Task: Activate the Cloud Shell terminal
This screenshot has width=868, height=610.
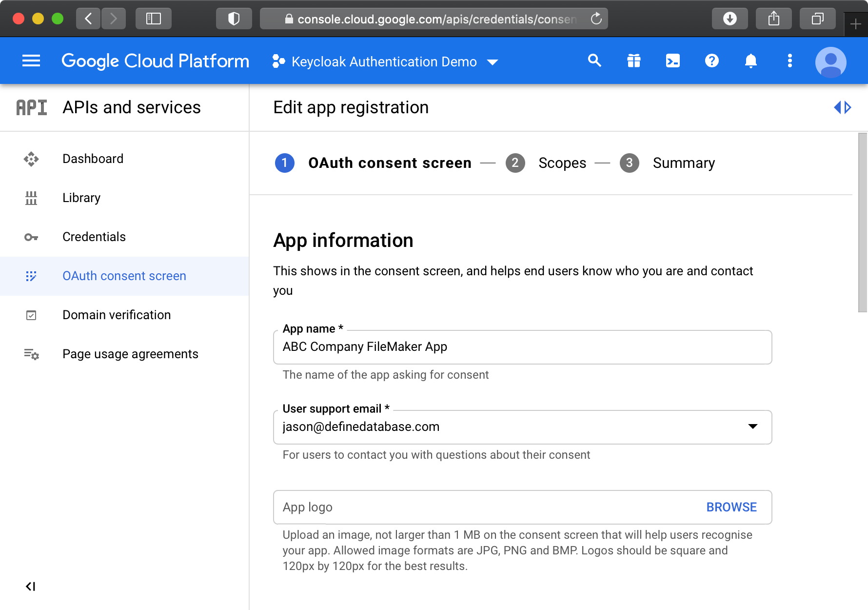Action: (x=672, y=61)
